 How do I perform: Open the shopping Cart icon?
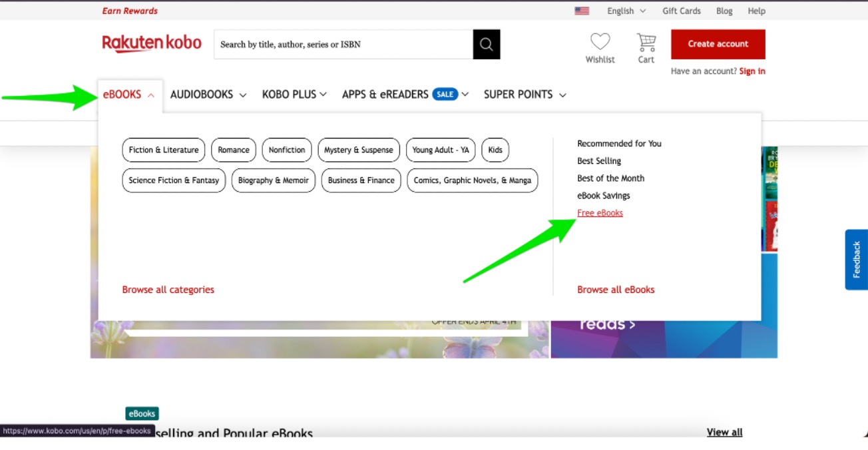coord(646,42)
